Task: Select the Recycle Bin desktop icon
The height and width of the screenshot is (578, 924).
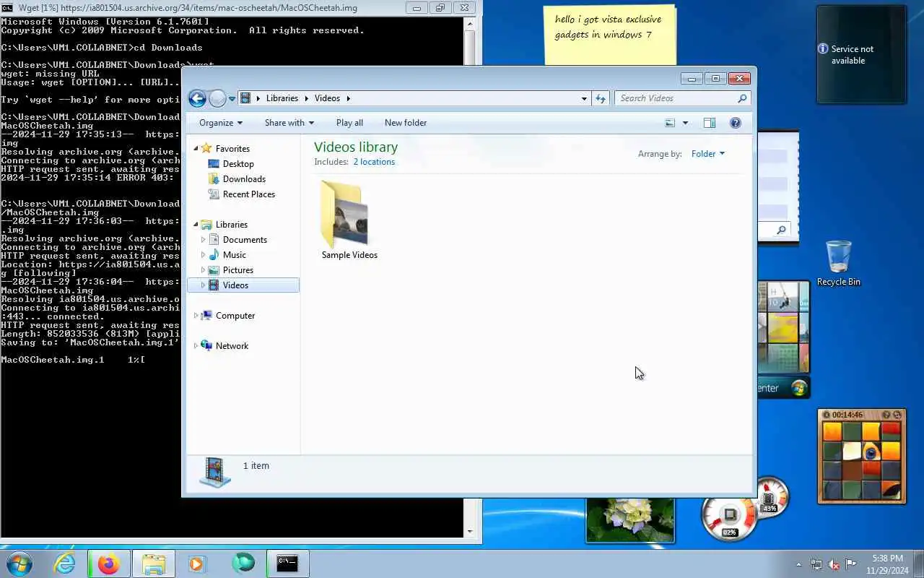Action: tap(838, 264)
